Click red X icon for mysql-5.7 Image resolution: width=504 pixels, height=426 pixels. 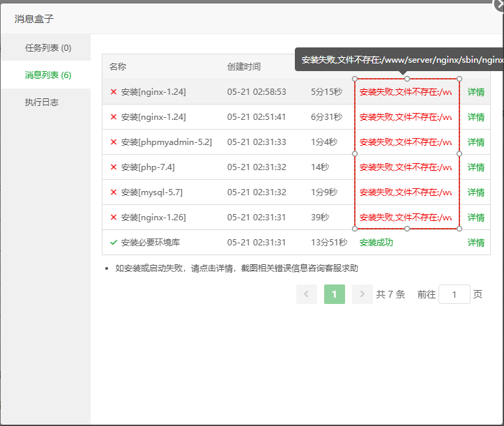tap(114, 192)
